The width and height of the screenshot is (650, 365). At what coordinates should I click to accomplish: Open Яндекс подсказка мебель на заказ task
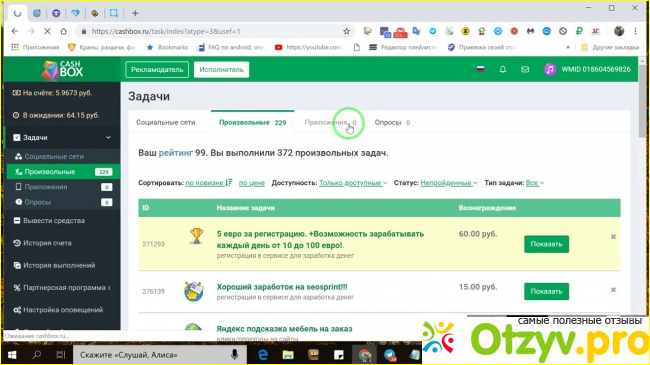point(284,328)
